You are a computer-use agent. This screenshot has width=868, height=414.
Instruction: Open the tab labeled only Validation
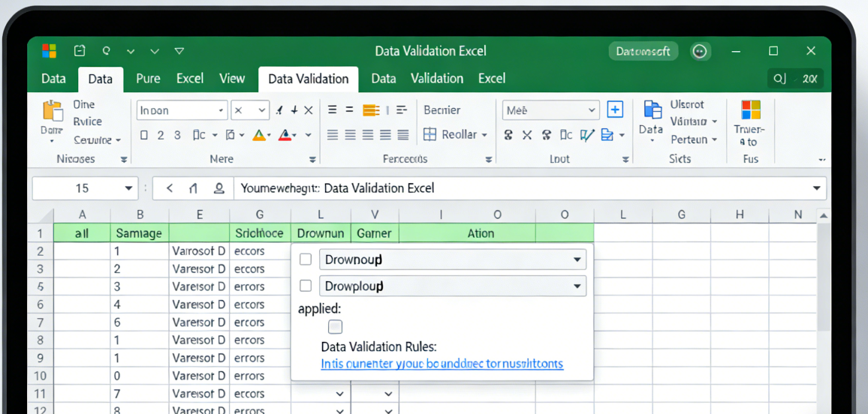(437, 79)
